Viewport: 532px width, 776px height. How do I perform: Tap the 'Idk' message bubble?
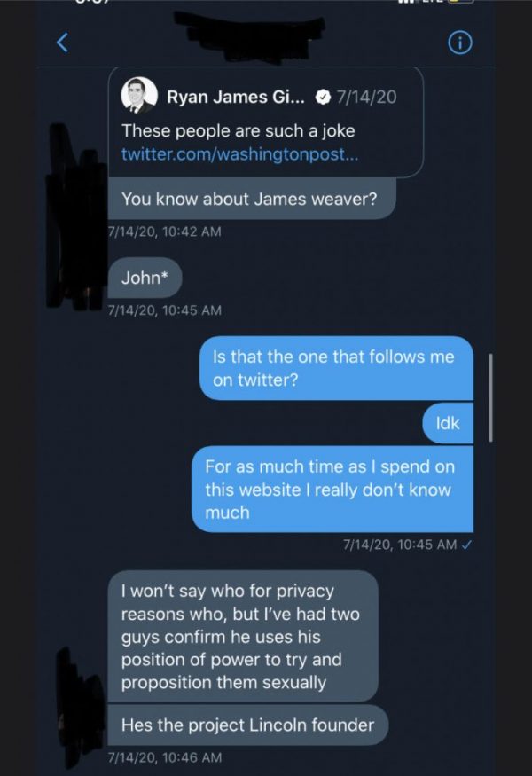pos(448,423)
